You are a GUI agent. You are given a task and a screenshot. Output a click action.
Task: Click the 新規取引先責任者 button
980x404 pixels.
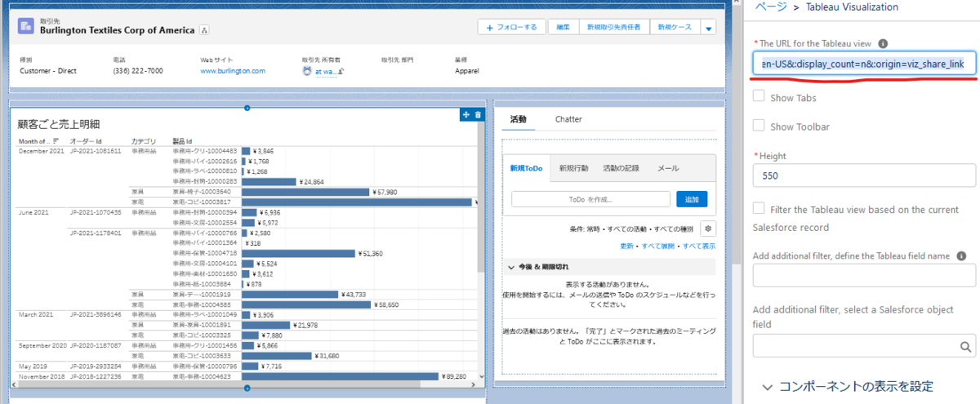[615, 27]
